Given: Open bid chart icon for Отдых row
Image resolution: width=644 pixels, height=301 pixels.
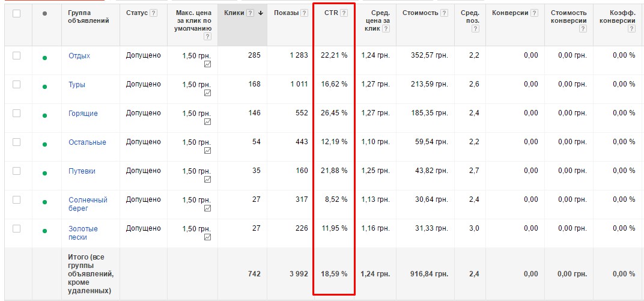Looking at the screenshot, I should coord(207,64).
